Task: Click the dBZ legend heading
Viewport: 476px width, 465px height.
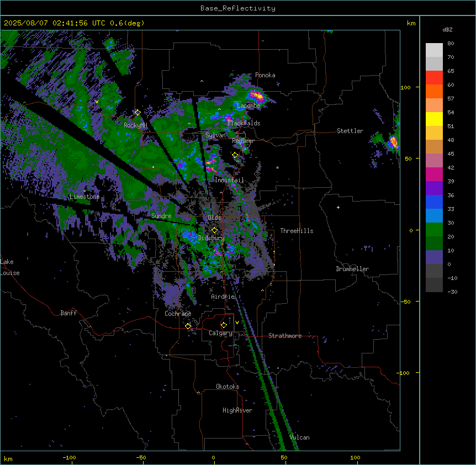Action: point(447,29)
